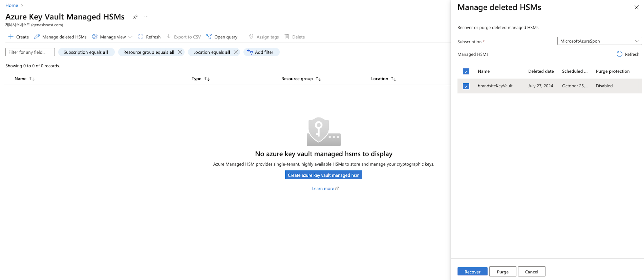Click Export to CSV toolbar label
This screenshot has height=280, width=644.
(x=187, y=37)
